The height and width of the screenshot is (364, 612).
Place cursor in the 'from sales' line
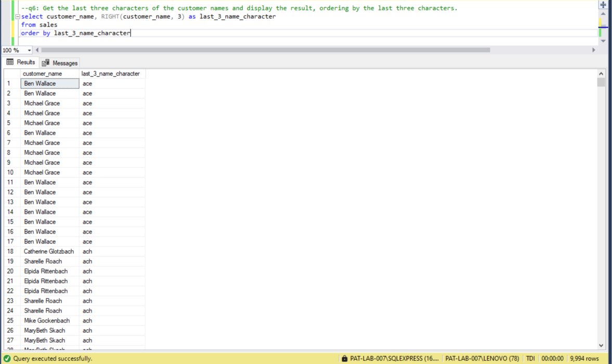(39, 24)
